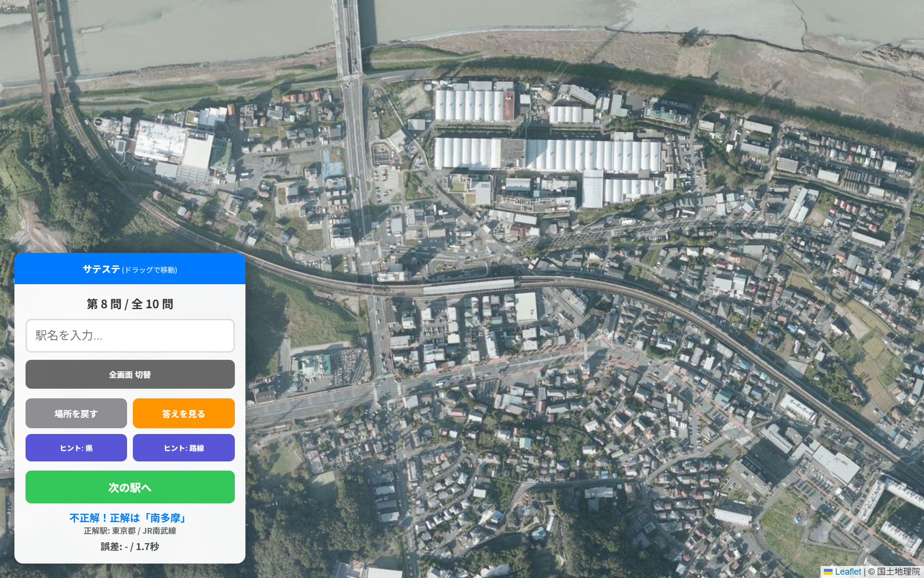Toggle fullscreen with 全画面 切替 button
The height and width of the screenshot is (578, 924).
(130, 374)
